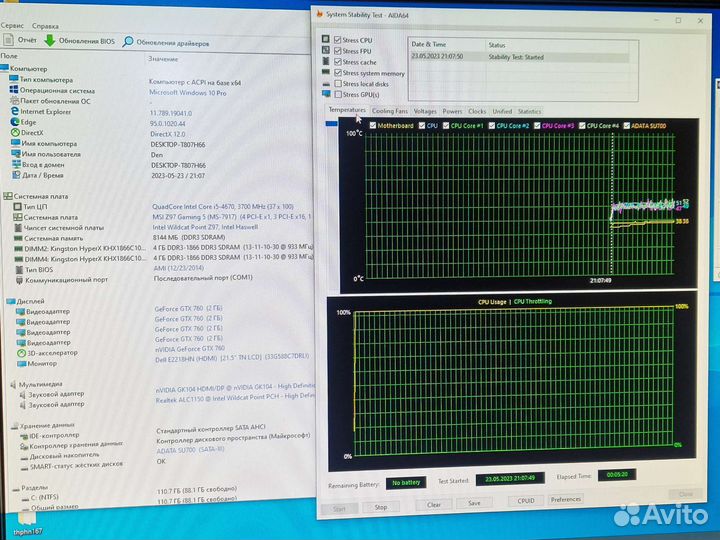This screenshot has height=540, width=720.
Task: Switch to the Clocks tab
Action: click(477, 111)
